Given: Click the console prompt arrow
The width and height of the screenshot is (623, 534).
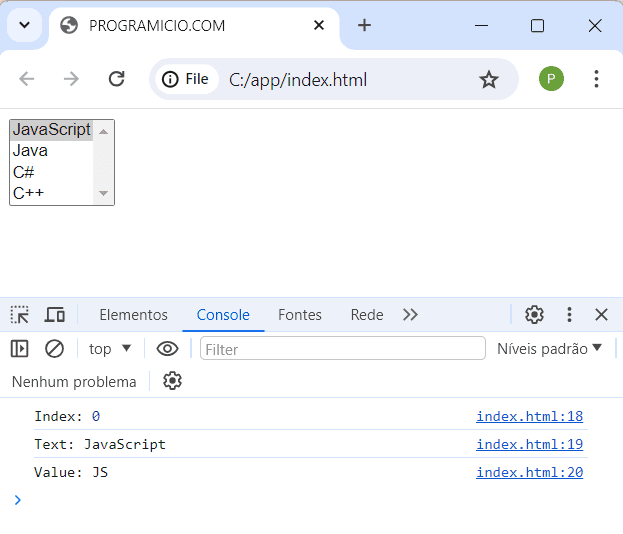Looking at the screenshot, I should [x=17, y=500].
